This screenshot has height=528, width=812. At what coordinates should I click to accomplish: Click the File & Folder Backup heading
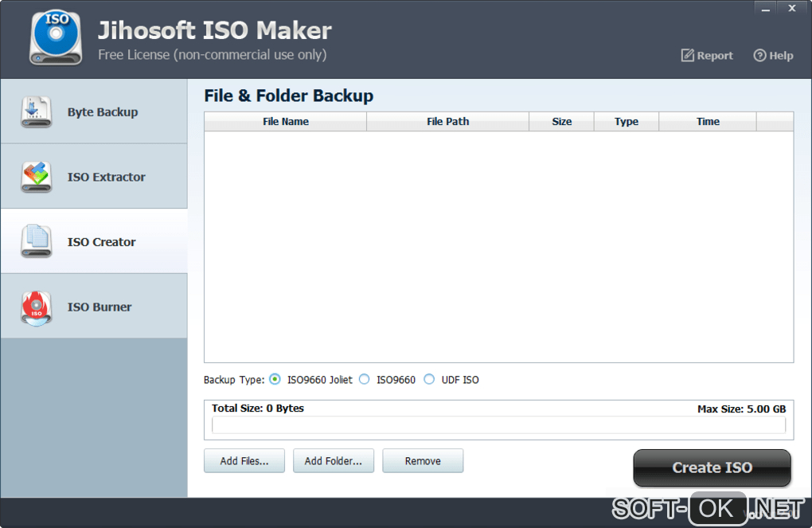click(x=288, y=96)
